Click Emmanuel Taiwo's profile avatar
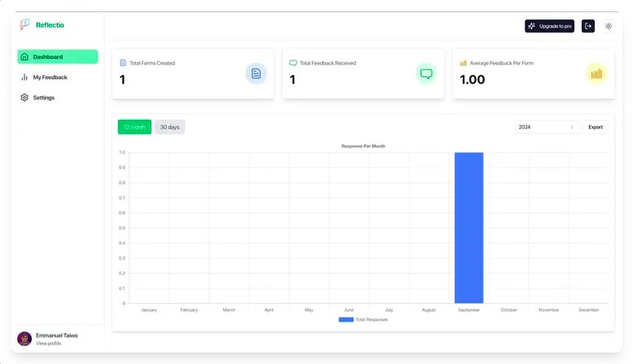 (24, 339)
